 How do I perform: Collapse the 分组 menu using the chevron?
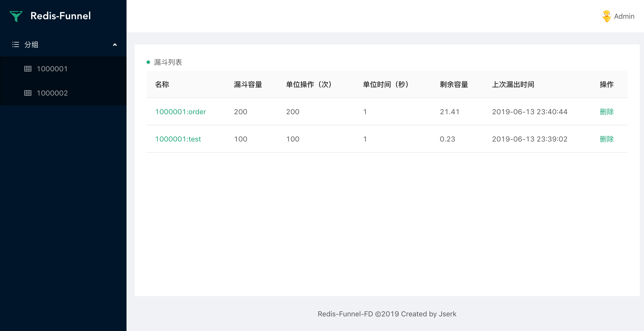click(x=115, y=45)
